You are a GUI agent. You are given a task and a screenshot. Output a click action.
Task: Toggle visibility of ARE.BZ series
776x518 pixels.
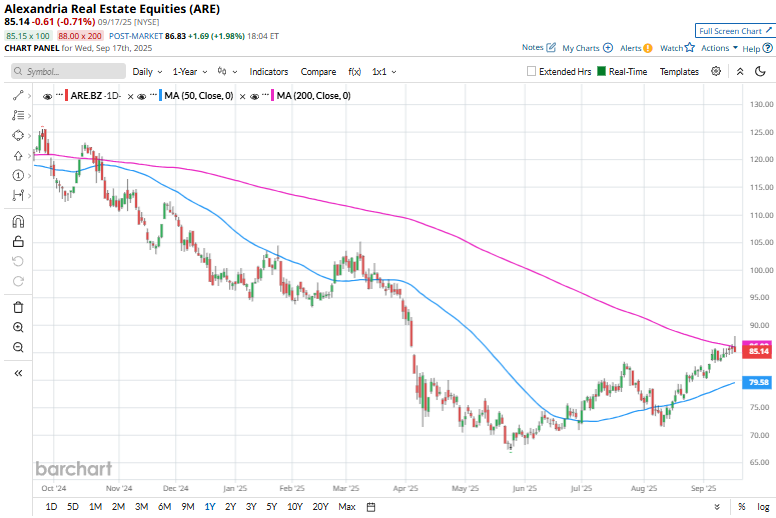[x=48, y=96]
